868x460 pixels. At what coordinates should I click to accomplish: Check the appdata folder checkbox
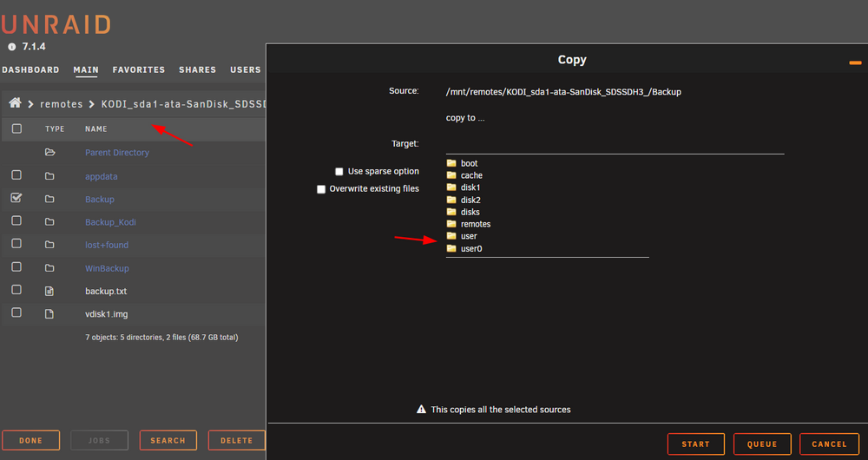pyautogui.click(x=16, y=175)
